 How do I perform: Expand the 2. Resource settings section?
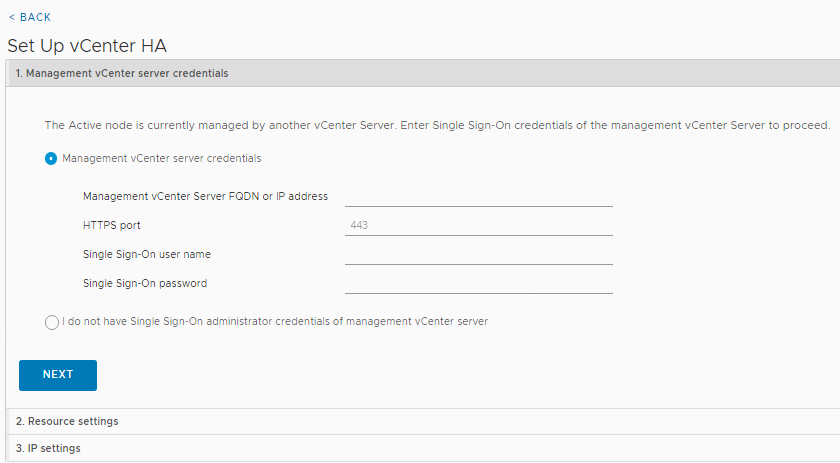click(423, 421)
